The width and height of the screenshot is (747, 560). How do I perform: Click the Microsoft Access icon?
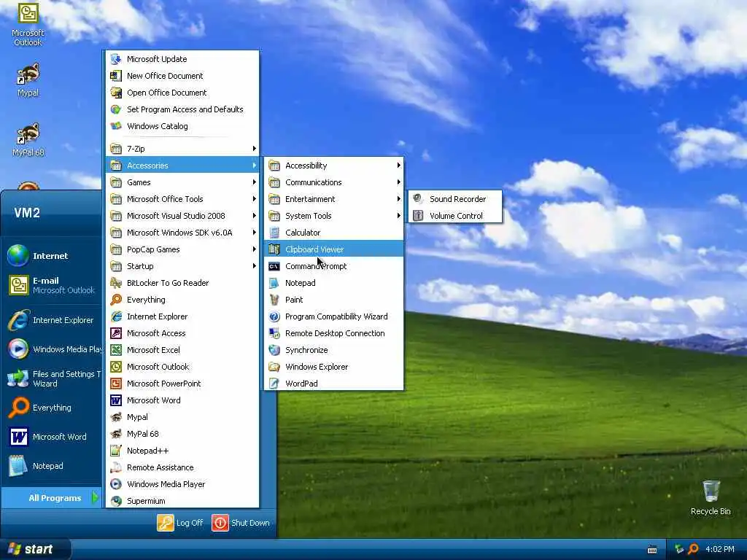[x=116, y=333]
